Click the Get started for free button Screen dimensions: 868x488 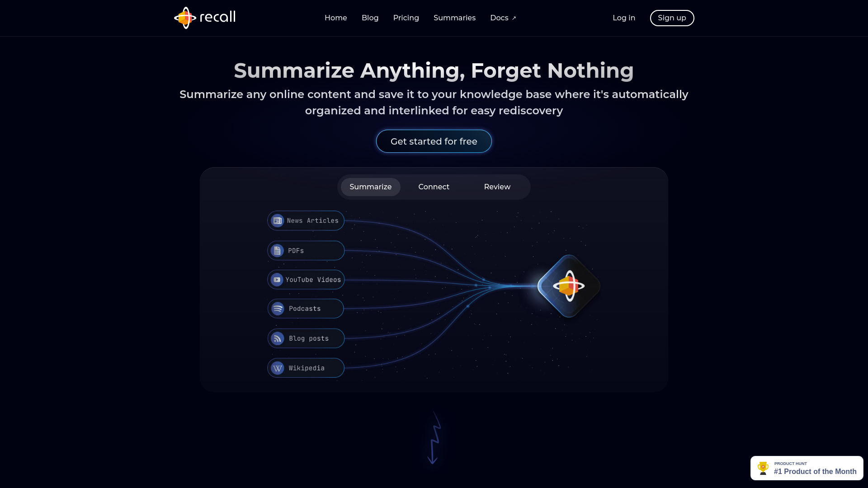[434, 141]
